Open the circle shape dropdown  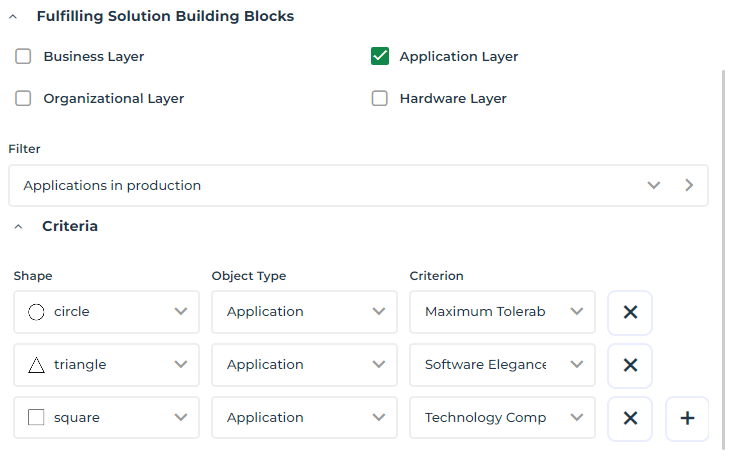(x=106, y=312)
